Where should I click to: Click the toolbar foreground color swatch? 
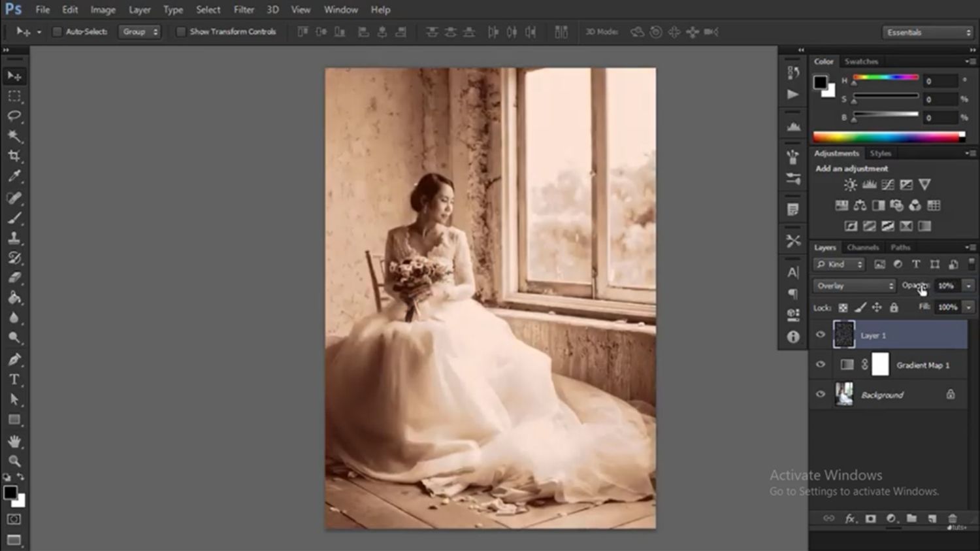(10, 493)
